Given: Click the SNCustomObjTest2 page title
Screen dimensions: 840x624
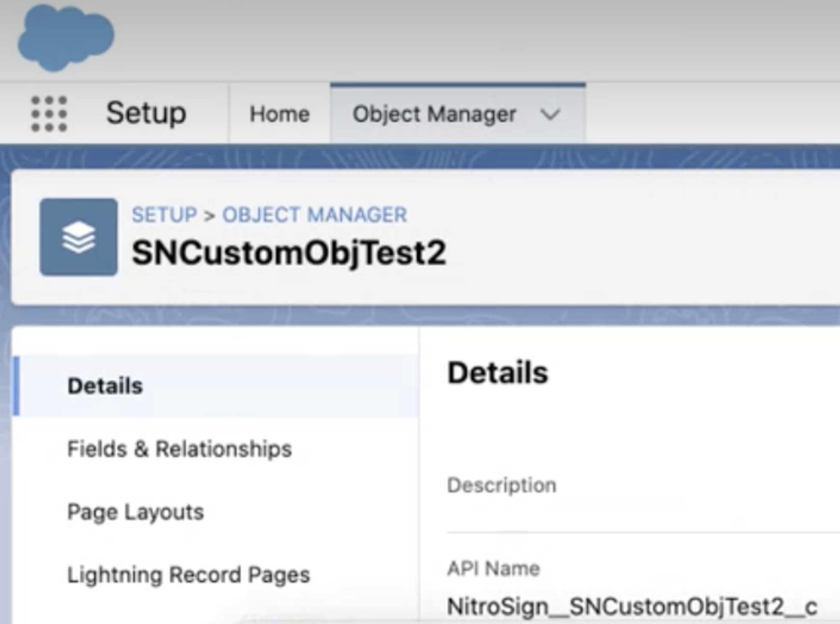Looking at the screenshot, I should pos(289,253).
